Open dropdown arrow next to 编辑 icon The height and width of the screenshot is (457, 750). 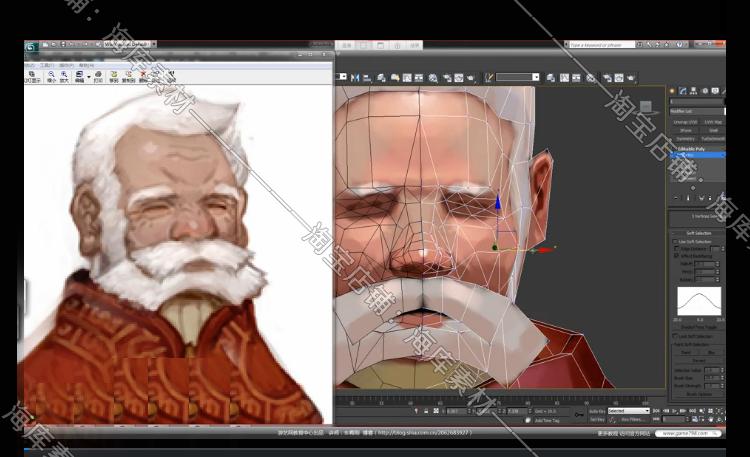click(x=88, y=77)
